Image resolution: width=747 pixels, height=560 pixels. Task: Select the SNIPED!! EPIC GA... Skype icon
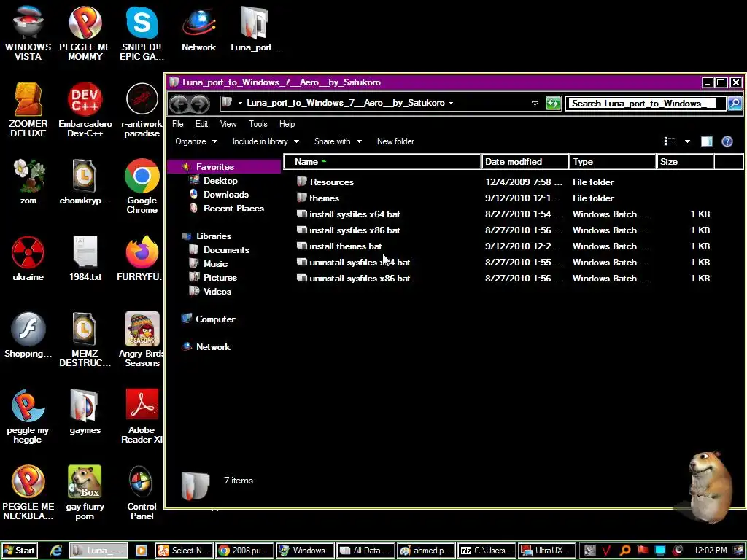tap(142, 33)
